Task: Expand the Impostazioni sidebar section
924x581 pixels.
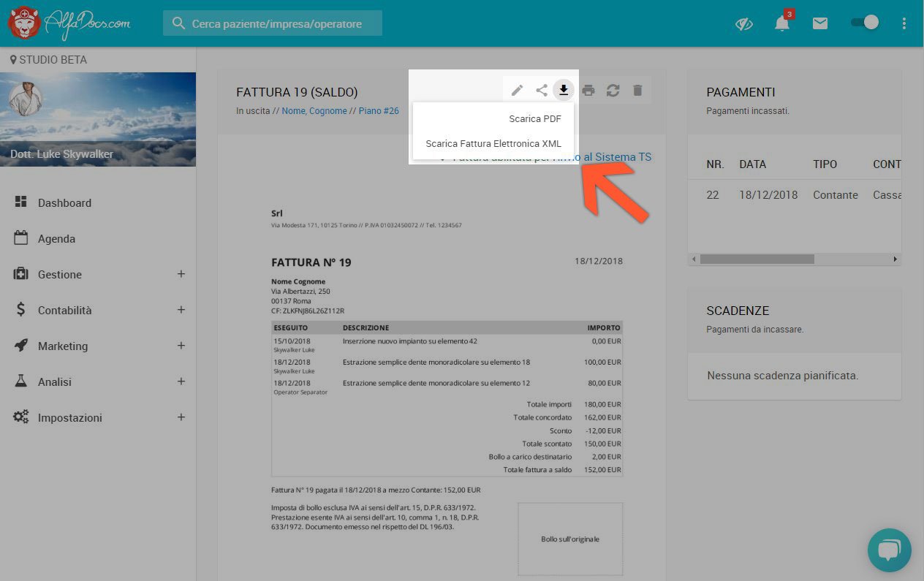Action: click(181, 417)
